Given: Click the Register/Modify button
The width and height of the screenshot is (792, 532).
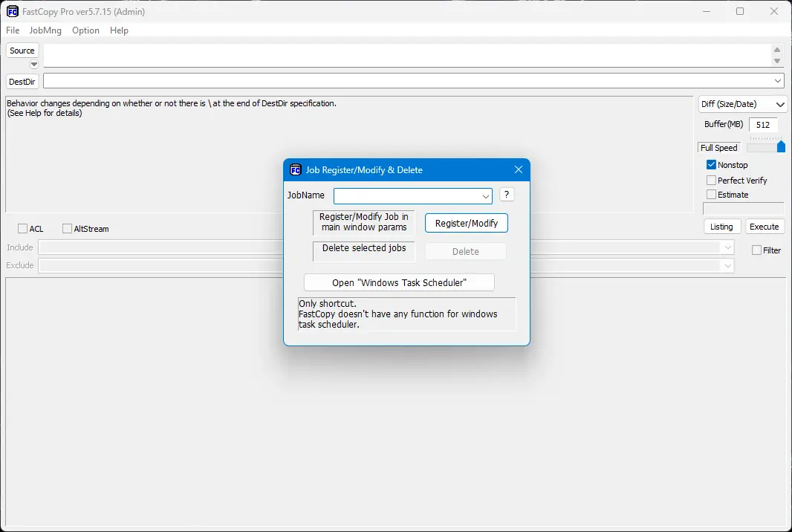Looking at the screenshot, I should (466, 224).
